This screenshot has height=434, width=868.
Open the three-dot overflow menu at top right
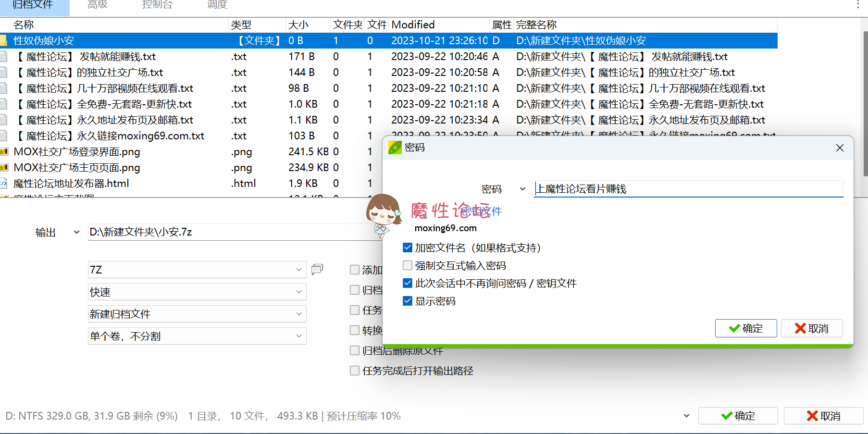click(x=858, y=5)
